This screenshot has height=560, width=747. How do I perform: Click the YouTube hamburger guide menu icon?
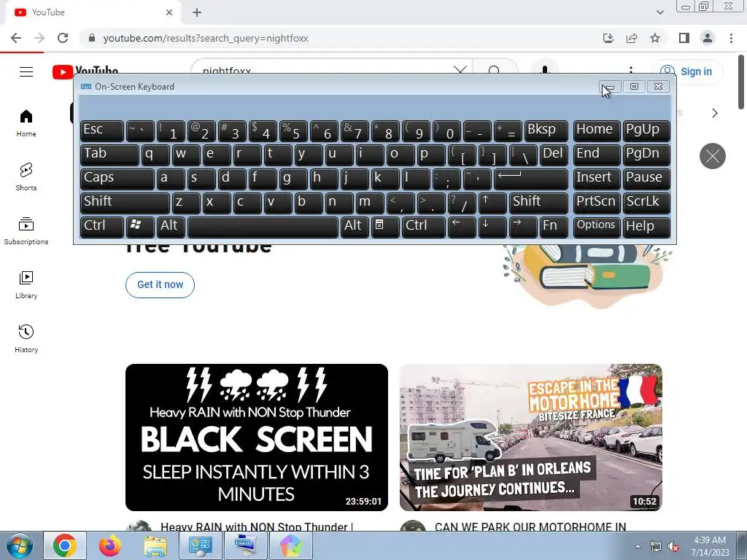click(26, 72)
